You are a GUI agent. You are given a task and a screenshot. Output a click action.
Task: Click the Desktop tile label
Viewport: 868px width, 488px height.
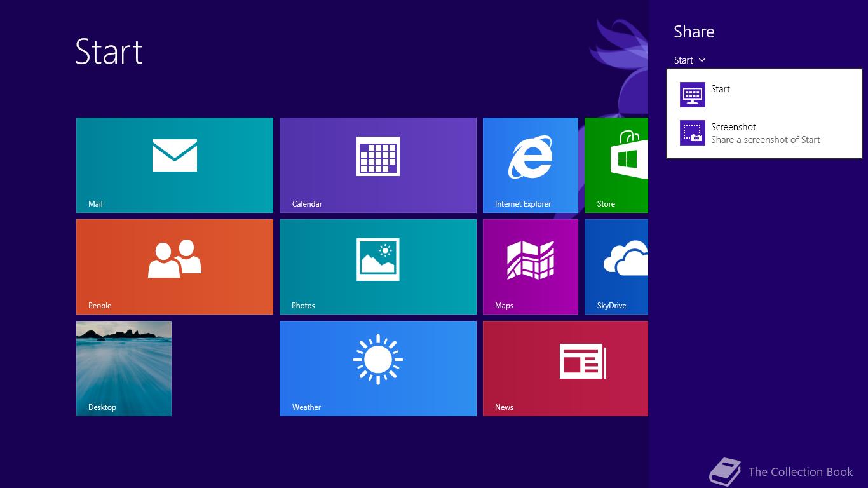pos(102,407)
